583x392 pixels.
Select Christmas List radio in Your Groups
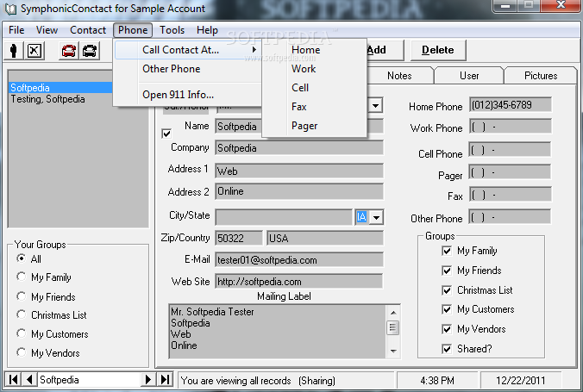(x=22, y=314)
